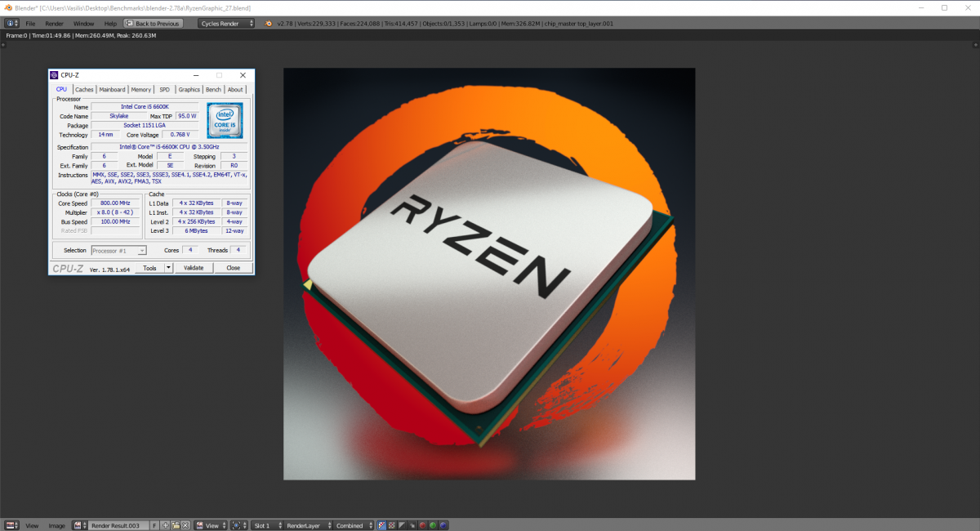Screen dimensions: 980x531
Task: Switch to Caches tab in CPU-Z
Action: click(x=84, y=90)
